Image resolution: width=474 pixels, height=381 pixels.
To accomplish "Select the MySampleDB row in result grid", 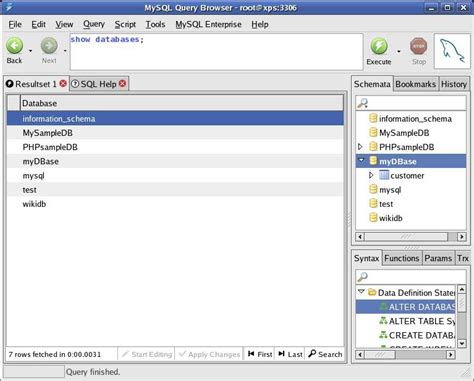I will coord(175,133).
